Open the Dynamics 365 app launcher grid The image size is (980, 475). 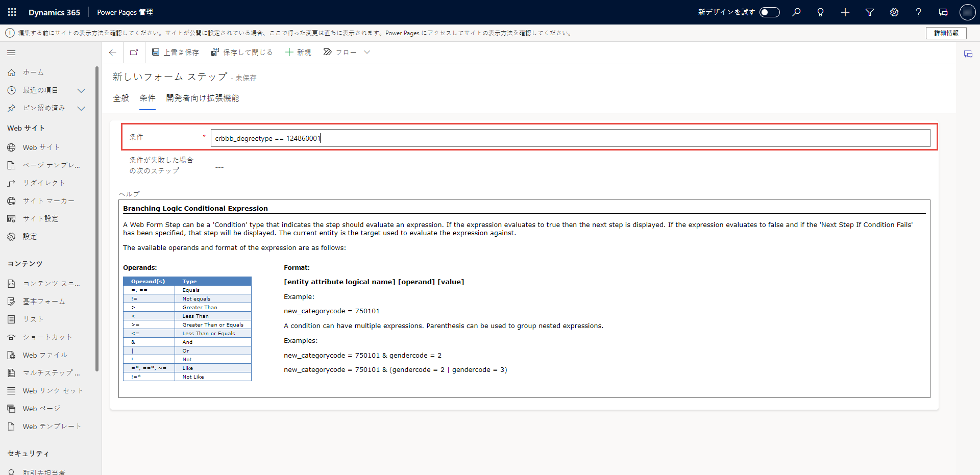click(12, 12)
